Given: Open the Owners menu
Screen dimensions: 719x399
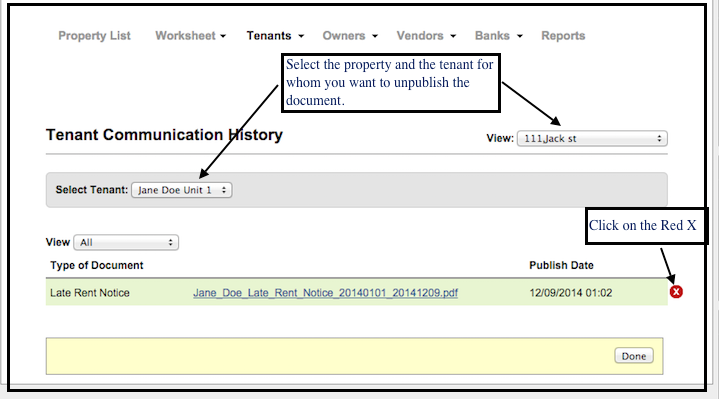Looking at the screenshot, I should [350, 36].
